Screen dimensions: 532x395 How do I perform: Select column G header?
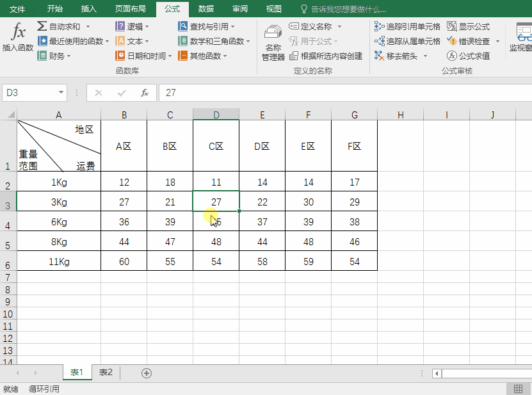354,115
